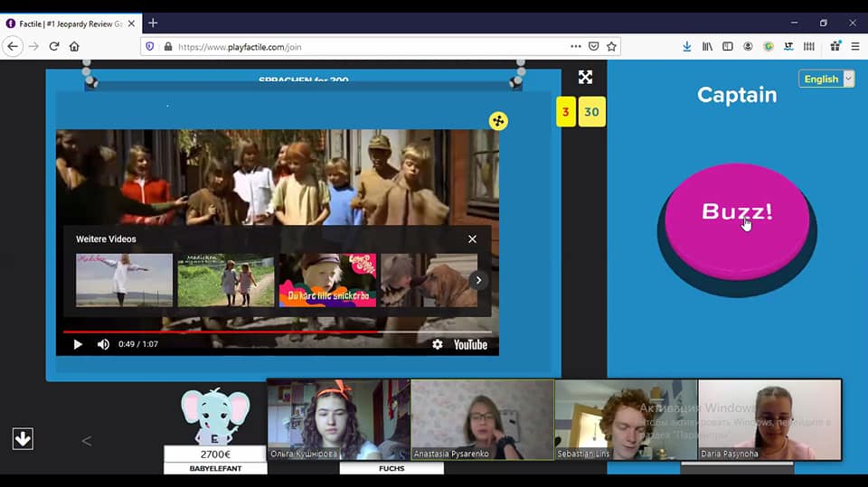This screenshot has width=868, height=487.
Task: Click the yellow 30 timer box
Action: [591, 112]
